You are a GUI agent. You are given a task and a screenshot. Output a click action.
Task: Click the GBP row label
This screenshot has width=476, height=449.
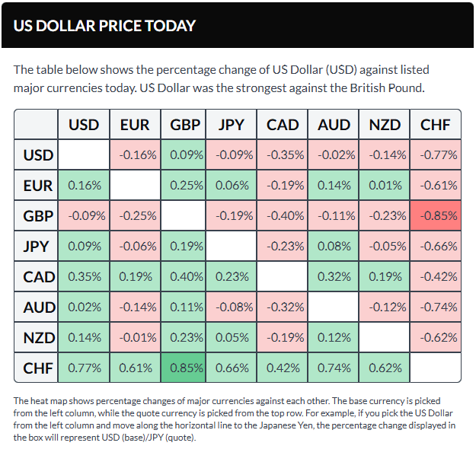(x=37, y=215)
